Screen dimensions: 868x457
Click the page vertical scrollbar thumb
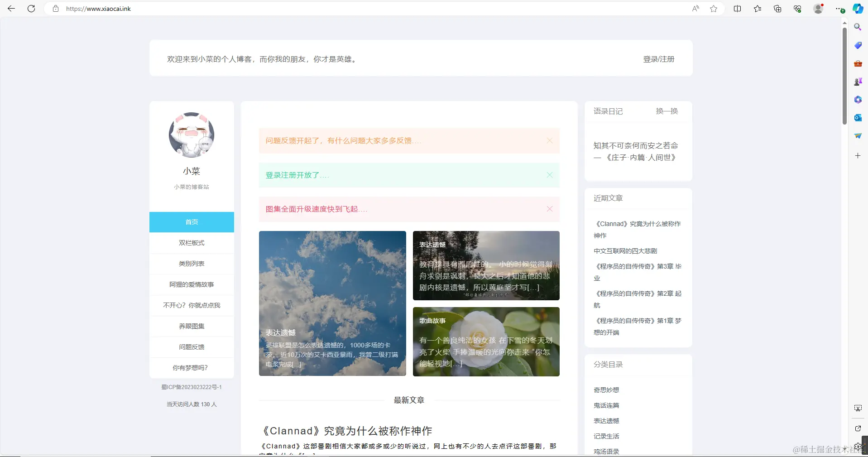coord(844,76)
